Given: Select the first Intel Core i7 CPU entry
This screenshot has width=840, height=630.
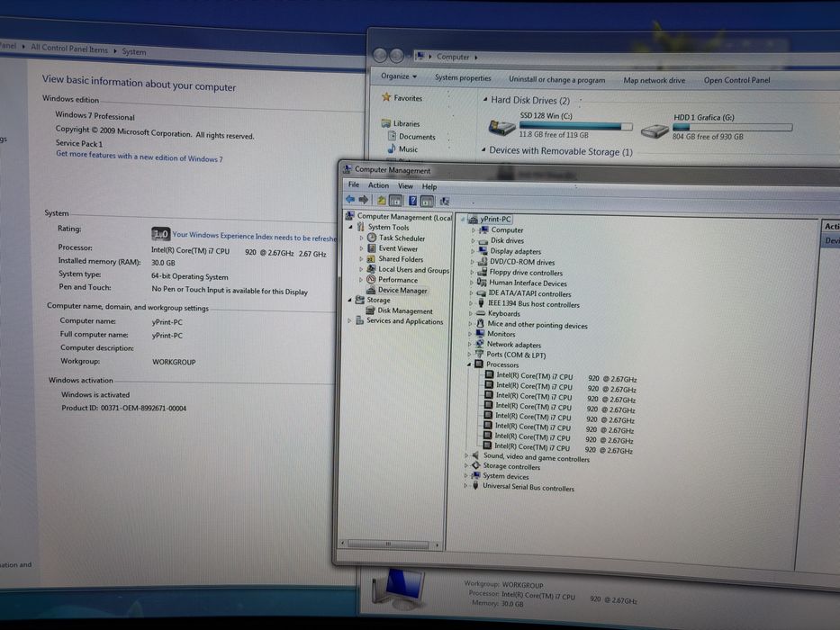Looking at the screenshot, I should (565, 377).
